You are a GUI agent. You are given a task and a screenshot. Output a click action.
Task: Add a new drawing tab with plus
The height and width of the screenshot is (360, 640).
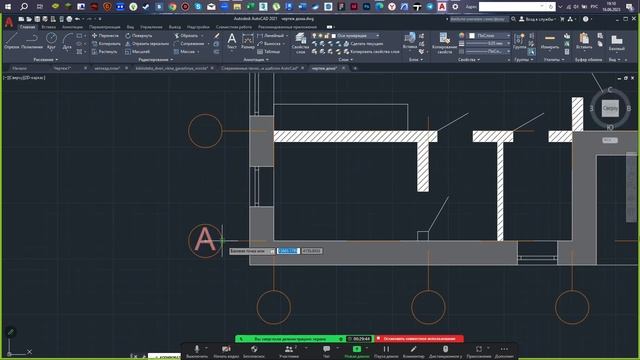(355, 68)
